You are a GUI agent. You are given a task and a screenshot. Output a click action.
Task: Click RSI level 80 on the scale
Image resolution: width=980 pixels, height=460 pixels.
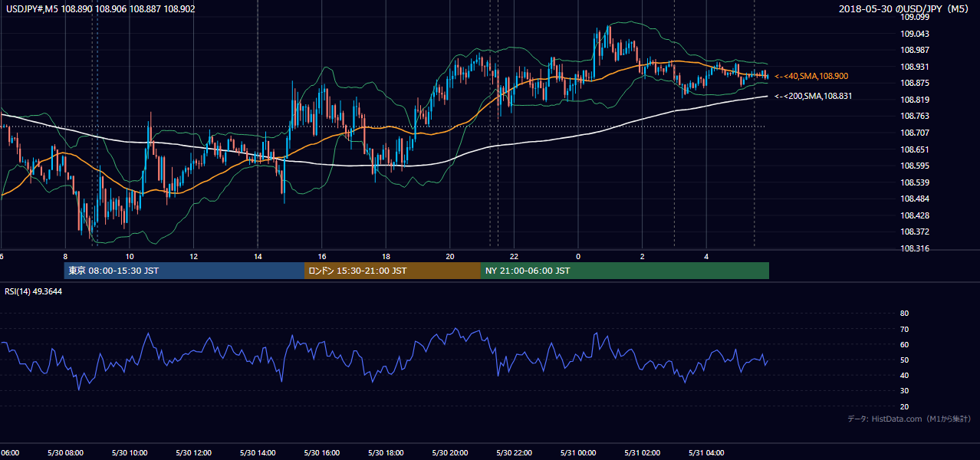point(904,314)
